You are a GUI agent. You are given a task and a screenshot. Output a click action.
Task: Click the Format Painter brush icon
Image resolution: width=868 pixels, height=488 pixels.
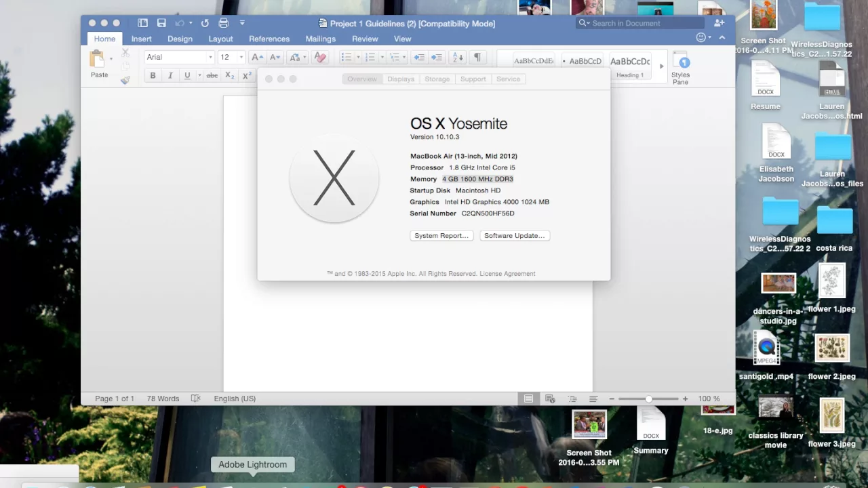(125, 80)
